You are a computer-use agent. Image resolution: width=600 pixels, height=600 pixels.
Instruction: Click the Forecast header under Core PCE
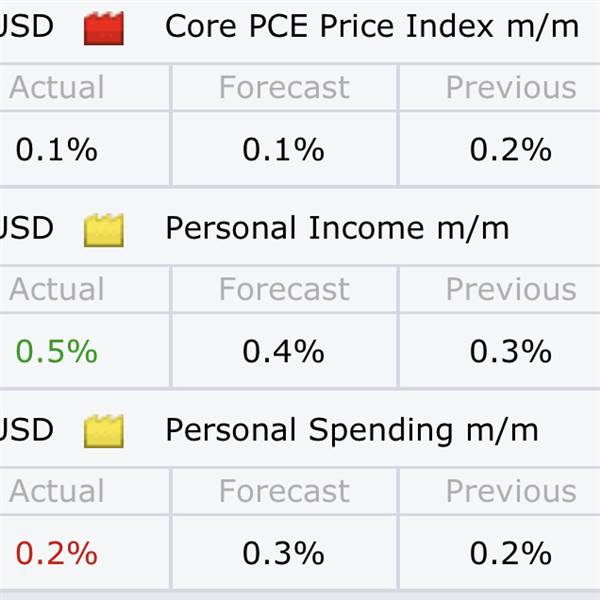284,87
